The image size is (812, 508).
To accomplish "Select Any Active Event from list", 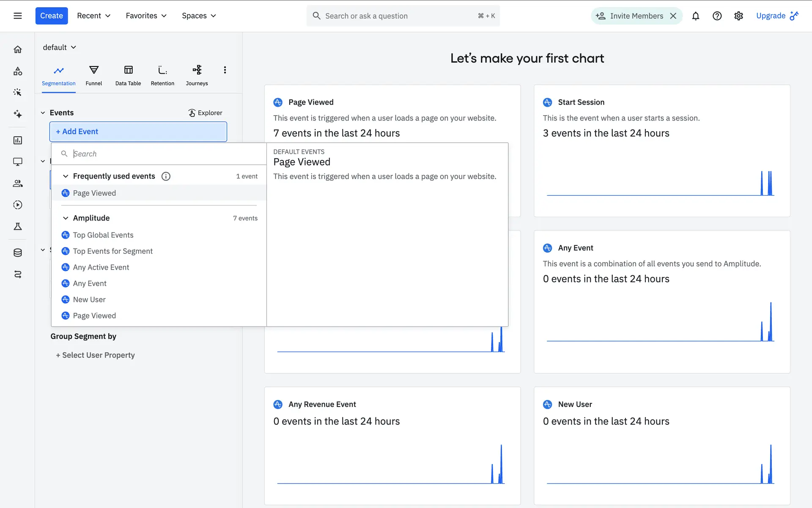I will [x=101, y=267].
